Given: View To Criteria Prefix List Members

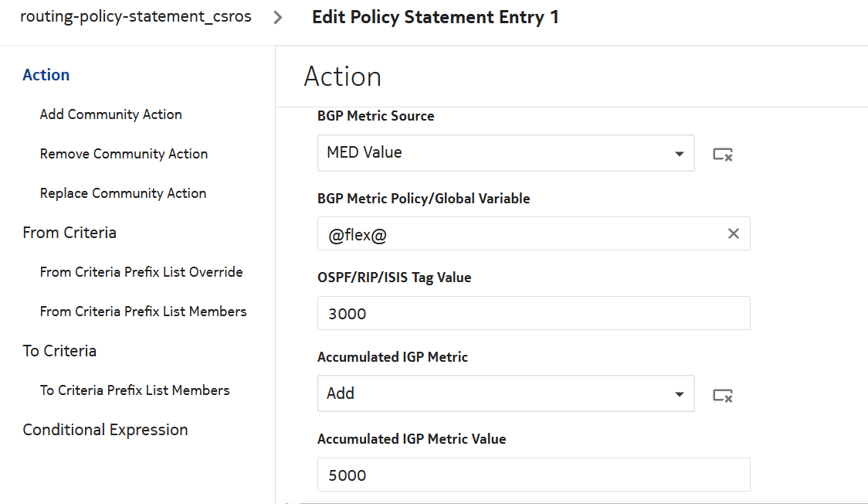Looking at the screenshot, I should pyautogui.click(x=134, y=390).
